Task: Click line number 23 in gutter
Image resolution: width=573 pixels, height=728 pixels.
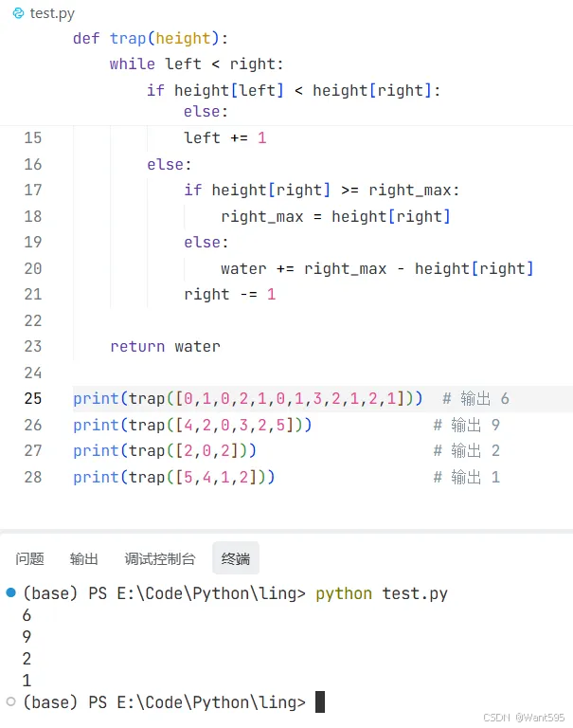Action: coord(33,346)
